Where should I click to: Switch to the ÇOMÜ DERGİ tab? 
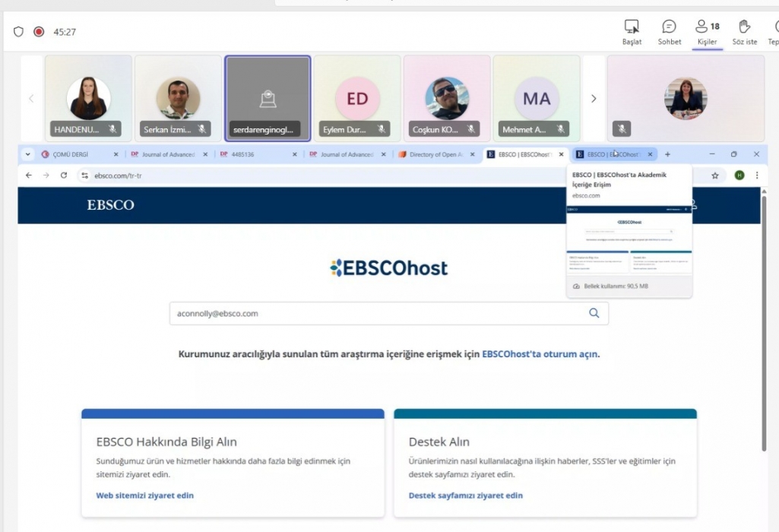(80, 154)
